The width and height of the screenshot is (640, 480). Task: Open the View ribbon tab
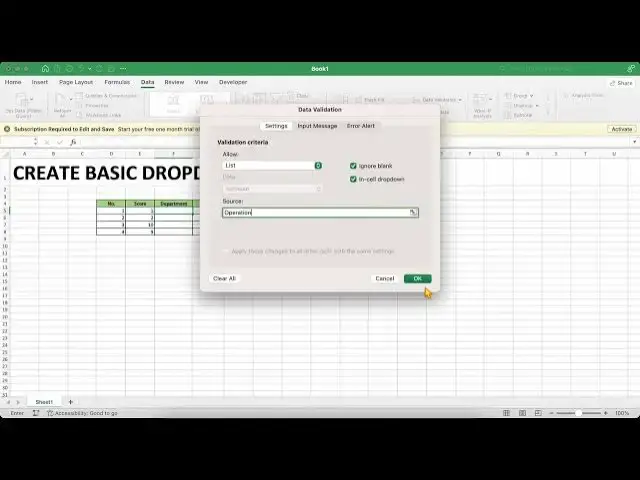coord(201,82)
